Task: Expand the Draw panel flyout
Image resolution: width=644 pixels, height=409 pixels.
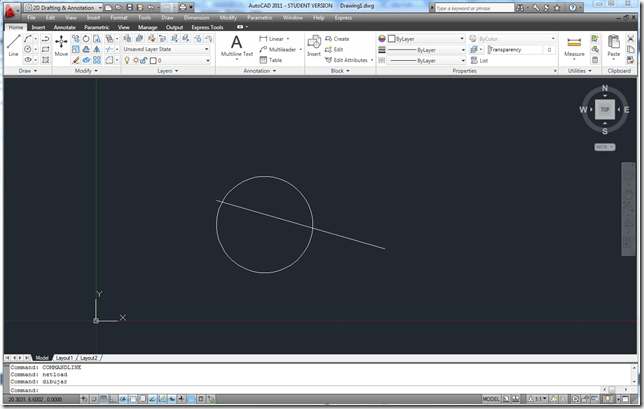Action: 22,71
